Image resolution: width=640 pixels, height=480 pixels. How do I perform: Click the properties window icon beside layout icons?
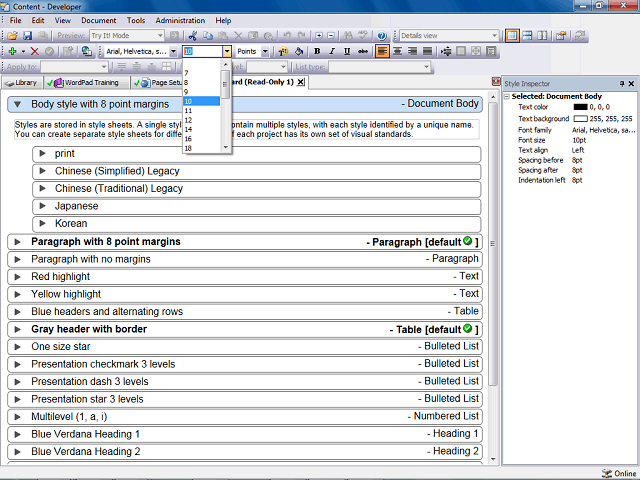(561, 36)
